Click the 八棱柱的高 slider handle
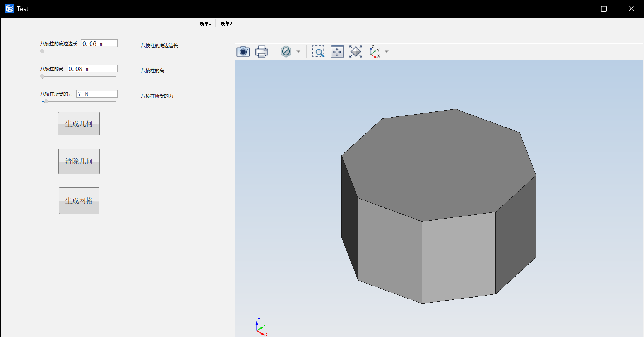The width and height of the screenshot is (644, 337). (42, 76)
